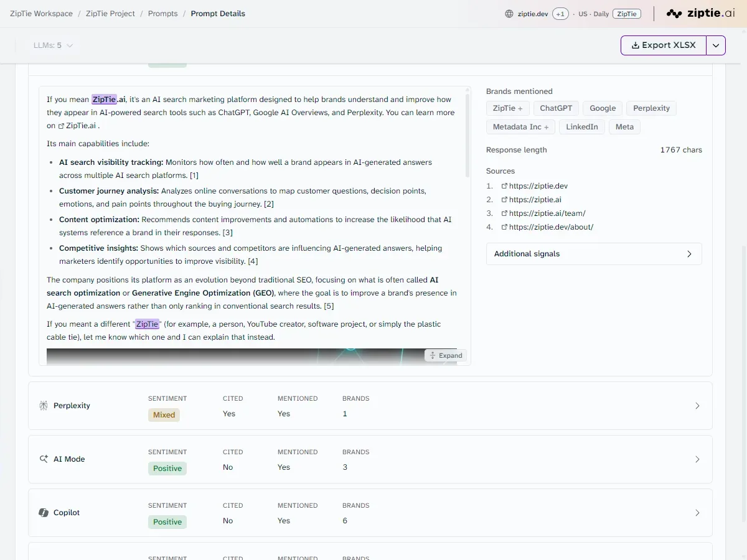This screenshot has width=747, height=560.
Task: Click the 1767 chars response length value
Action: point(681,150)
